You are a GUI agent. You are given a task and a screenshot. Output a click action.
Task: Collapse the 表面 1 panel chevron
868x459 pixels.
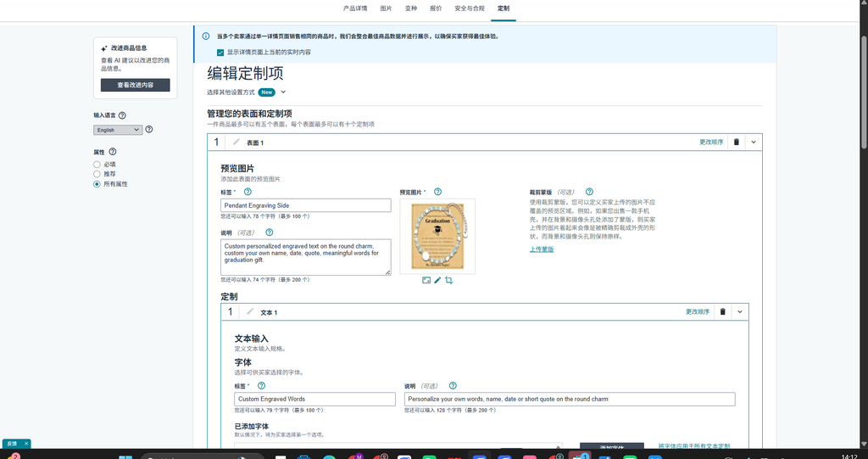[x=754, y=142]
